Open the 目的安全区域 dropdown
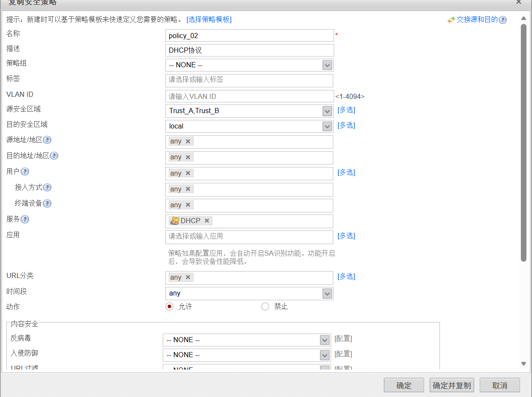Image resolution: width=532 pixels, height=397 pixels. (327, 126)
